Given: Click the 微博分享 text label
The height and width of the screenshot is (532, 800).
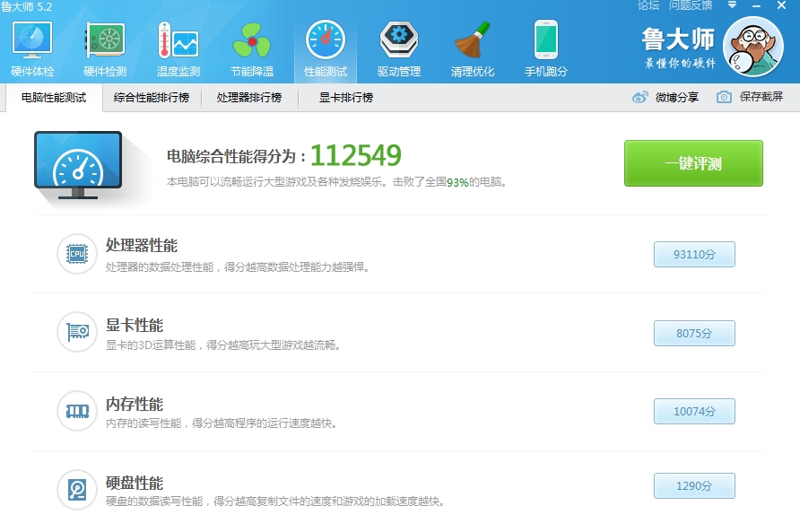Looking at the screenshot, I should point(677,97).
